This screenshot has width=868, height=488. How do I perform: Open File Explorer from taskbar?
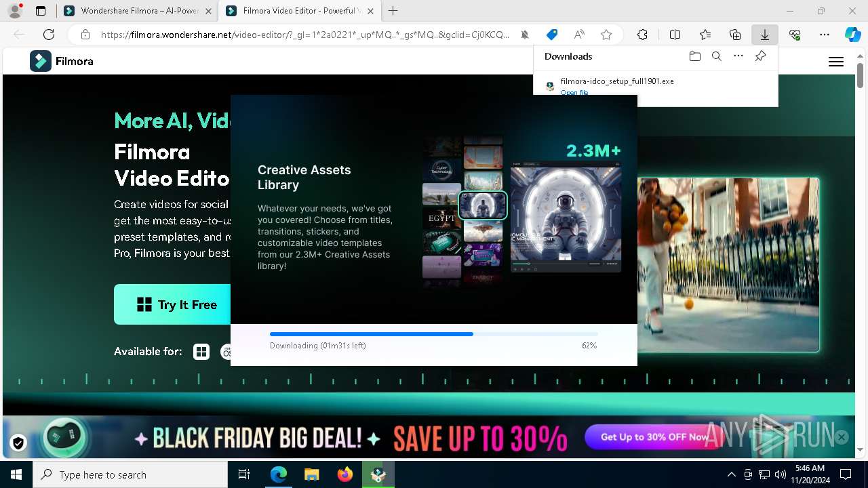(x=312, y=474)
